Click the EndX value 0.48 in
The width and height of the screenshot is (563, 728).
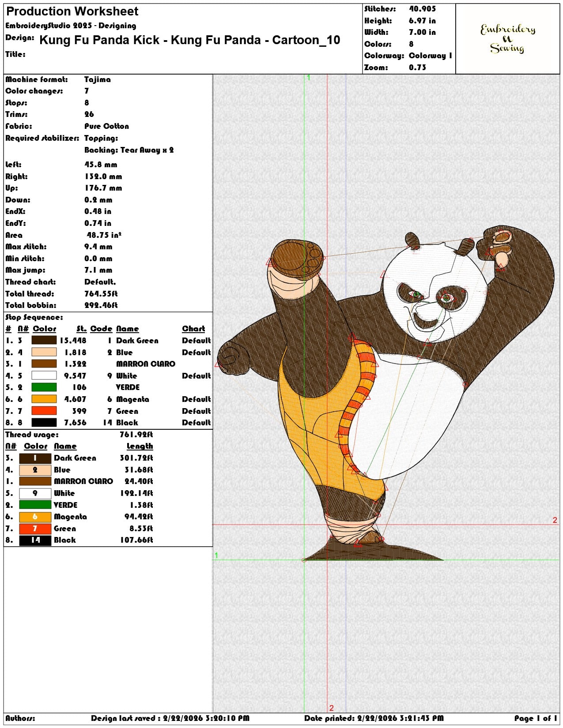[x=98, y=211]
